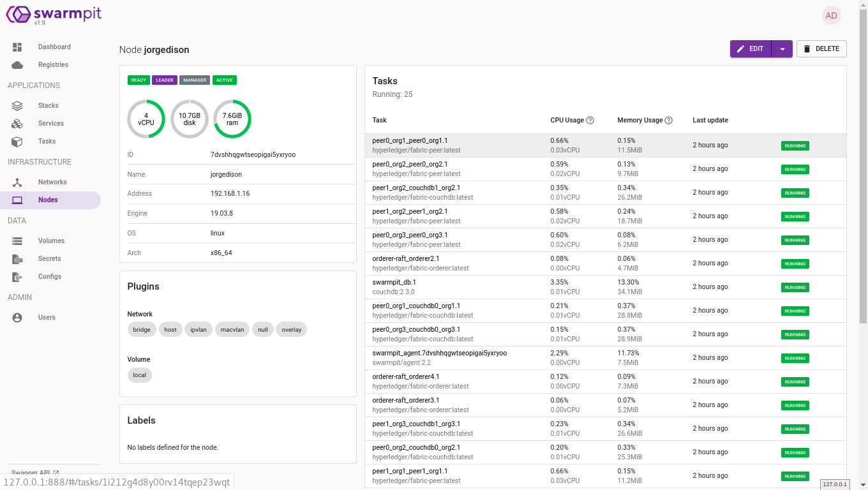Select the Secrets icon in sidebar

pyautogui.click(x=17, y=259)
